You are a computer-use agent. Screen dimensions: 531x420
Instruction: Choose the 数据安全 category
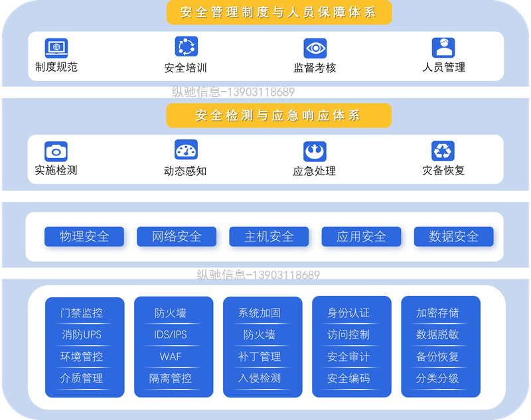click(454, 236)
